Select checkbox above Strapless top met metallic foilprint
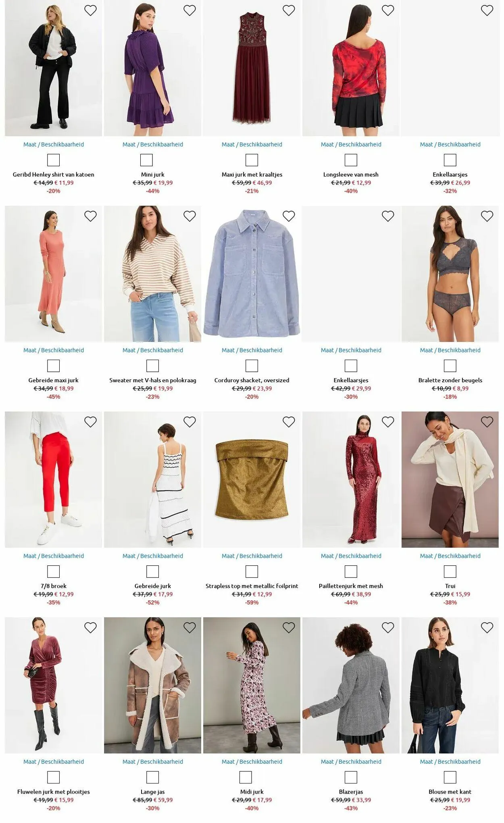 pos(252,571)
